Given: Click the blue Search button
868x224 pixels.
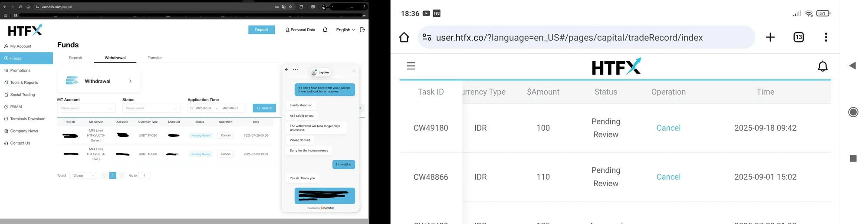Looking at the screenshot, I should [264, 108].
